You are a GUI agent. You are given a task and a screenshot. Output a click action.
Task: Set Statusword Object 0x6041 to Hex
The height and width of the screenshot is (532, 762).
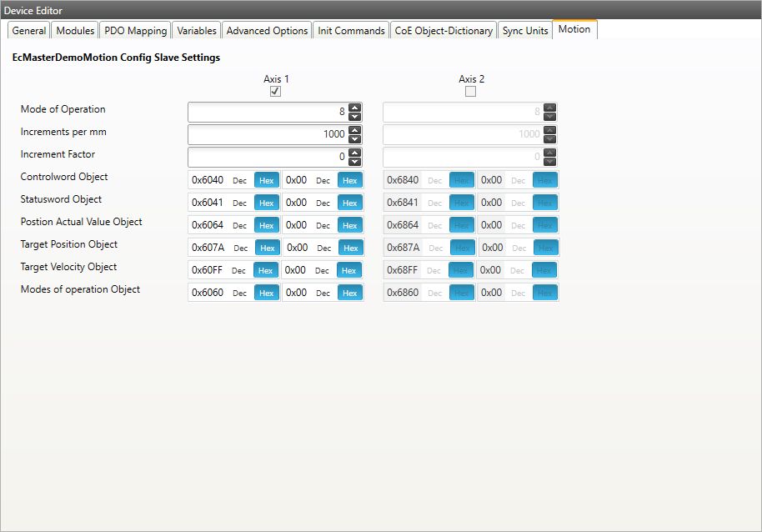(x=266, y=203)
